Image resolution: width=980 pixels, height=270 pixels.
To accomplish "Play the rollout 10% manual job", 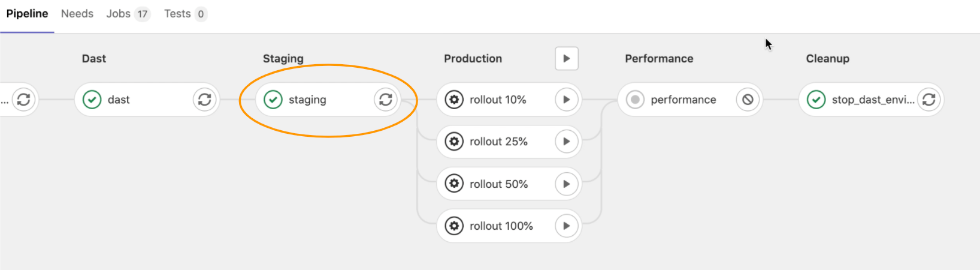I will point(566,100).
